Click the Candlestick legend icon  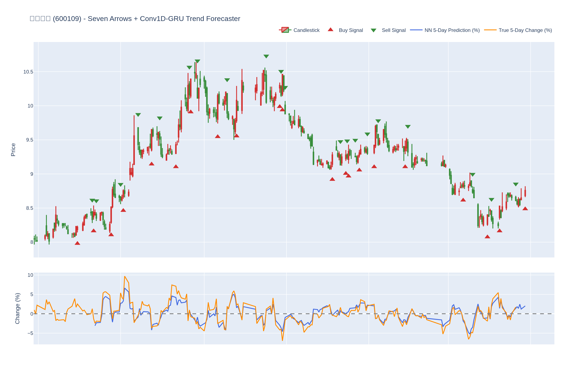point(285,30)
